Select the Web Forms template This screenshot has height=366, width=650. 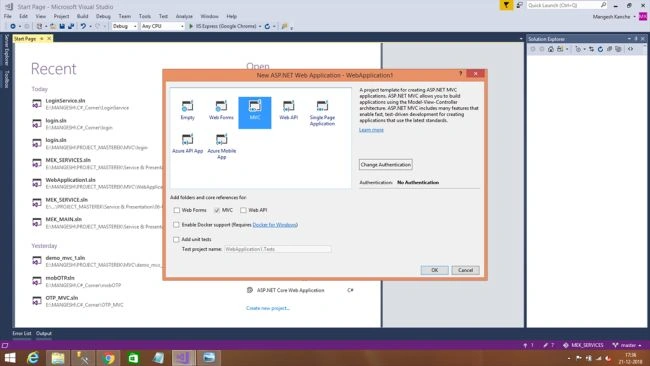point(221,110)
